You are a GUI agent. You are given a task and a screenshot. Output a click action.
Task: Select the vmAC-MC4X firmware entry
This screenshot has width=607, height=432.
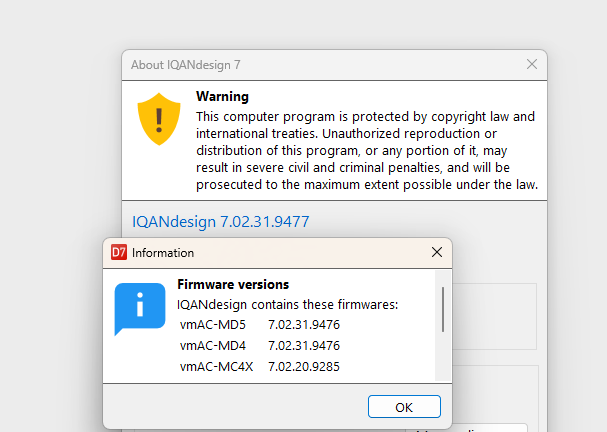coord(216,366)
